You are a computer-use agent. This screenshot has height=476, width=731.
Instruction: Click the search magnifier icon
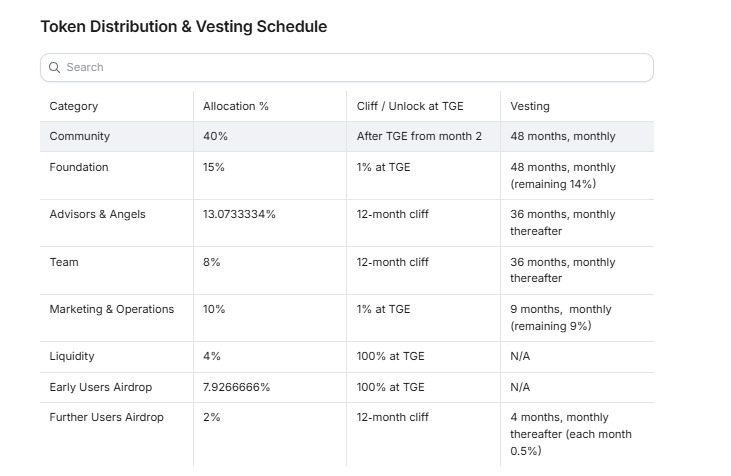point(55,68)
